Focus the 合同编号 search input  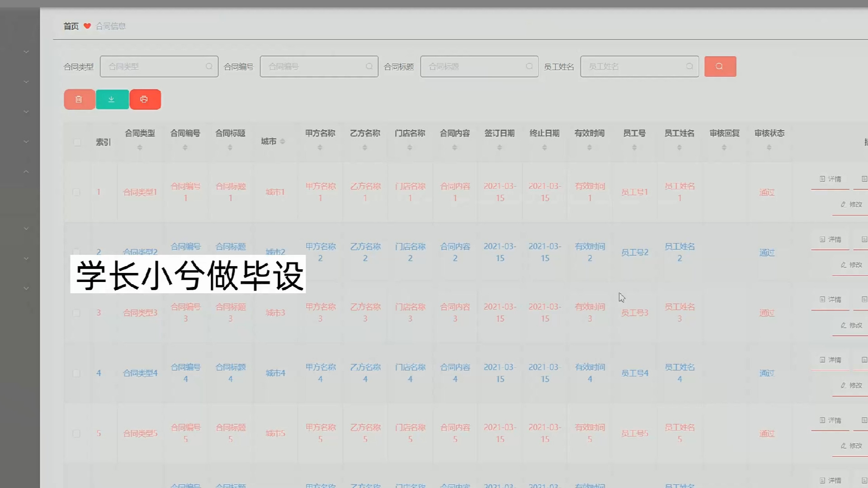click(319, 66)
